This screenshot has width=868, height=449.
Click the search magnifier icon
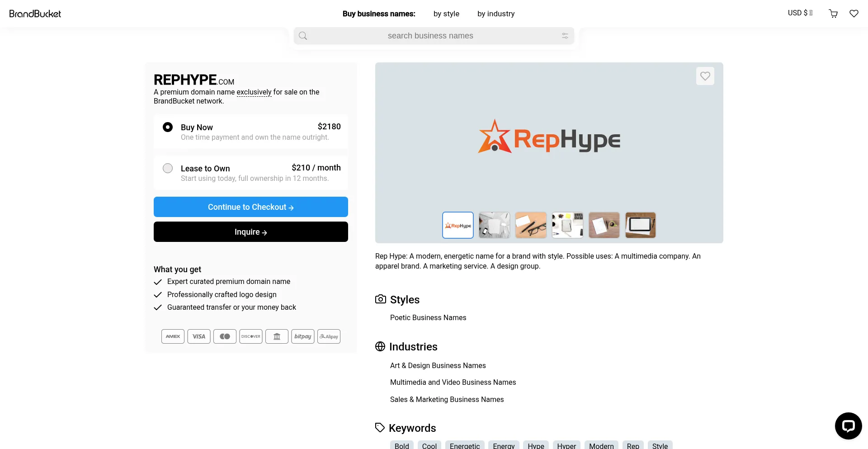coord(302,35)
